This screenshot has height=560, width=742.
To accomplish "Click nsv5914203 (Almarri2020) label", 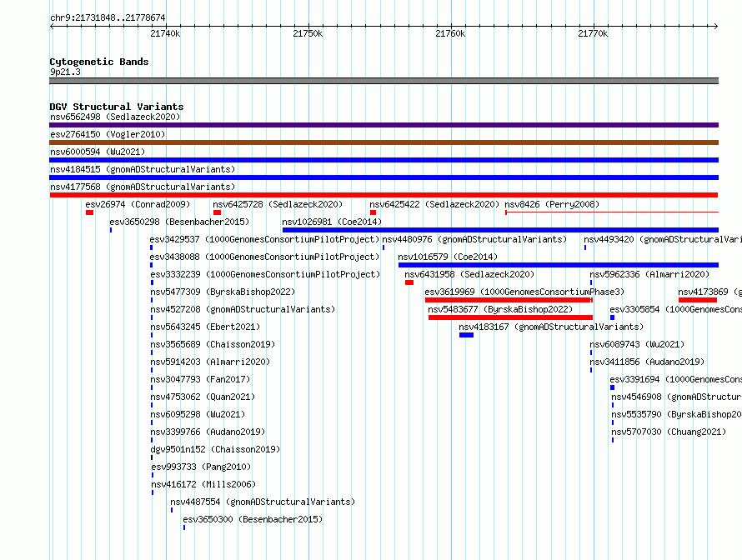I will coord(210,362).
